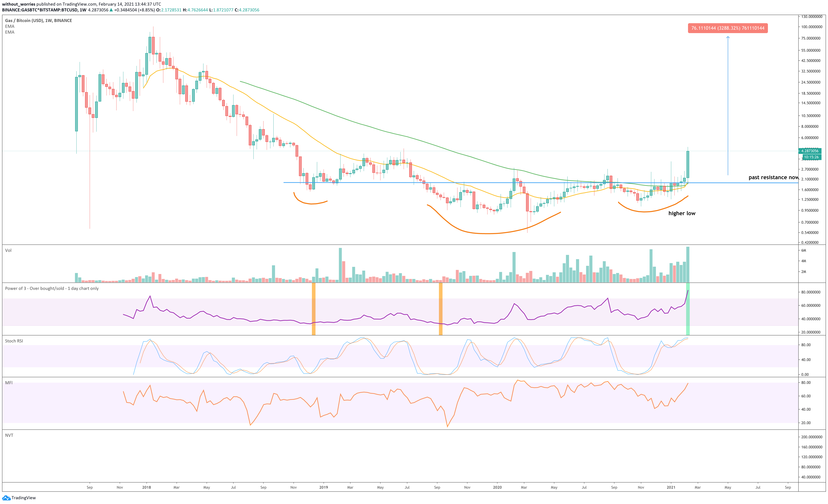Viewport: 828px width, 504px height.
Task: Click the 'past resistance now' annotation
Action: click(x=773, y=177)
